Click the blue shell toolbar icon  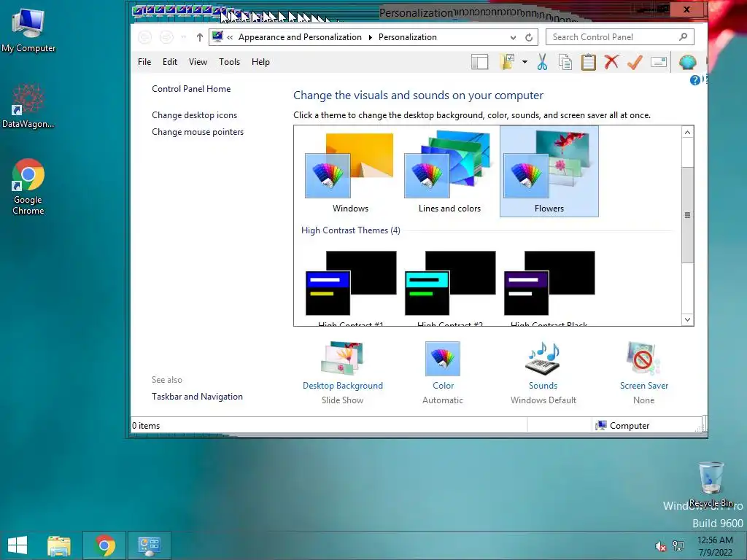(687, 62)
